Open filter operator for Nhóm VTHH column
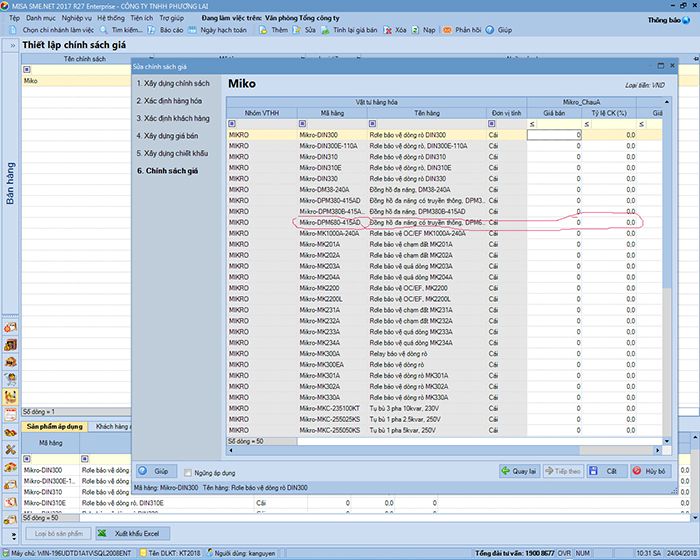This screenshot has height=560, width=700. click(232, 124)
